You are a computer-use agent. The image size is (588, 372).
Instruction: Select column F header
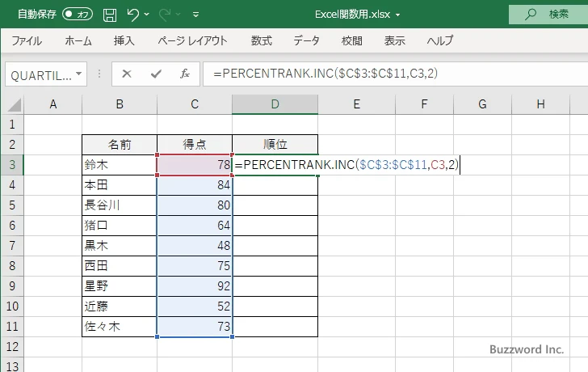(x=424, y=104)
